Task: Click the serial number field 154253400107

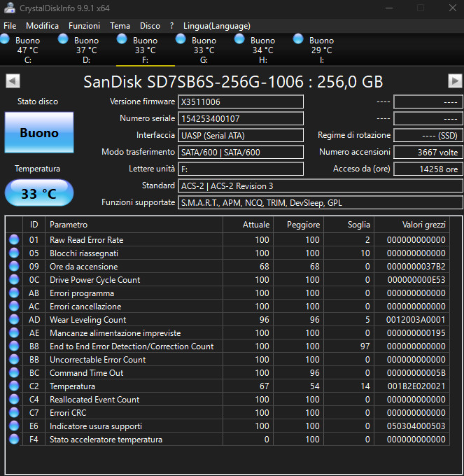Action: point(240,118)
